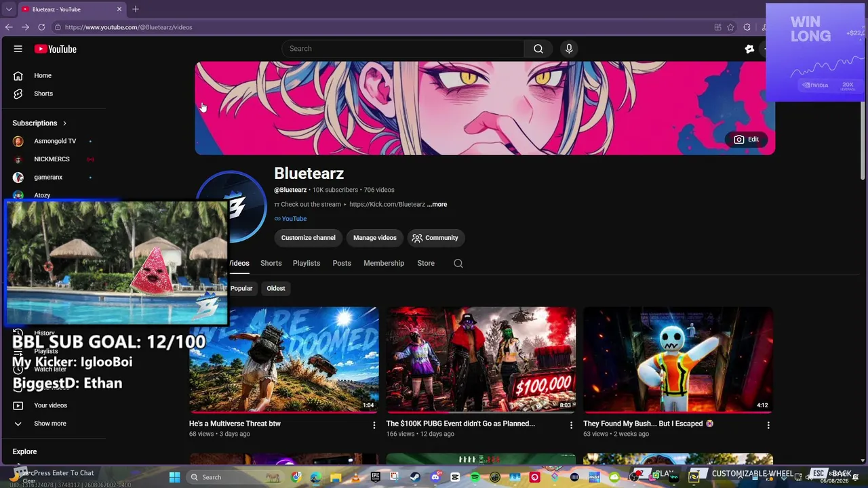Expand the channel description with ...more
The image size is (868, 488).
437,204
